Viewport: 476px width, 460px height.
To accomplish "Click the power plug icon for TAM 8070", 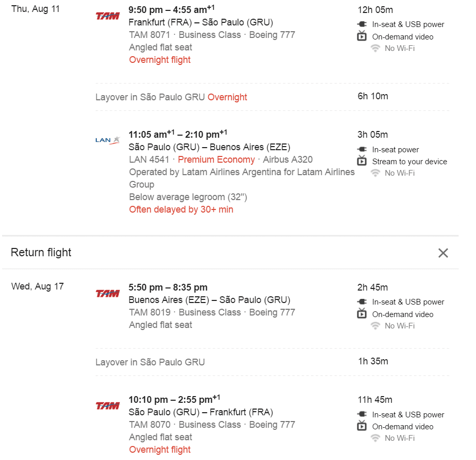I will point(362,414).
